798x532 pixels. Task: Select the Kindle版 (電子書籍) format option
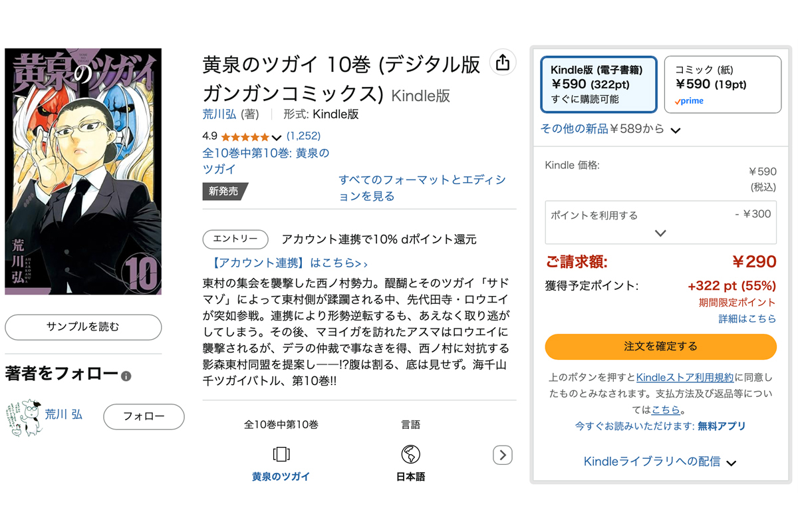pos(598,84)
